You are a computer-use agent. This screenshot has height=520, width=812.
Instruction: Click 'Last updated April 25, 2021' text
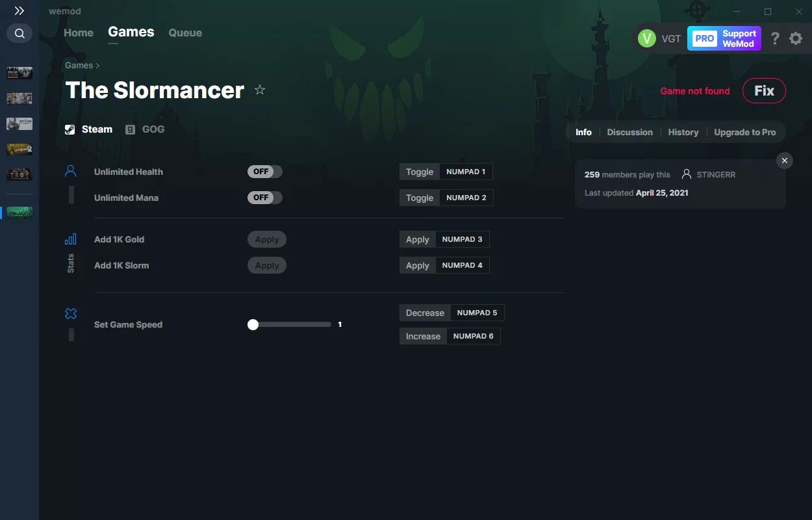pos(637,192)
